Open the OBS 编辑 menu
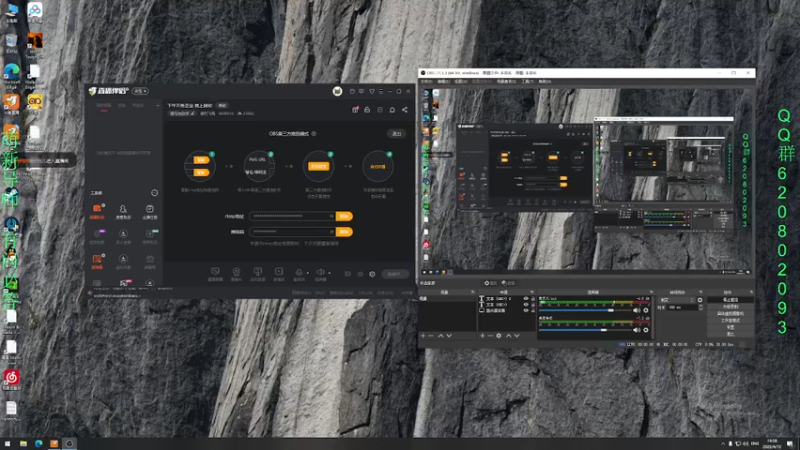 [443, 82]
